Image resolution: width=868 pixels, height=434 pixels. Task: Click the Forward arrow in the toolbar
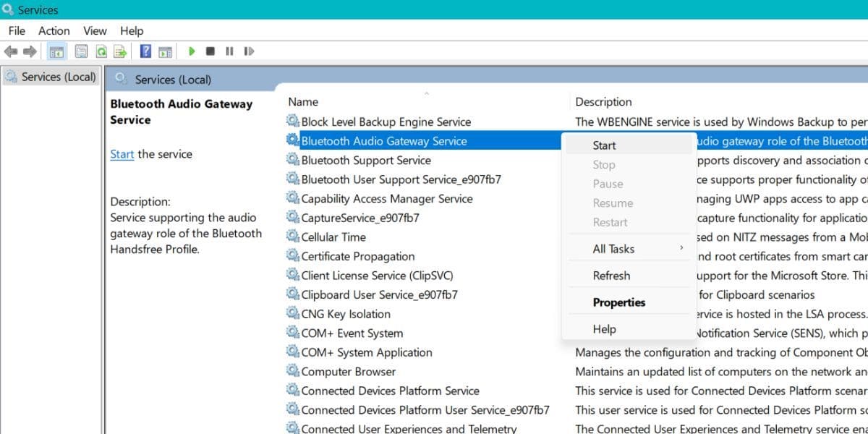(30, 51)
